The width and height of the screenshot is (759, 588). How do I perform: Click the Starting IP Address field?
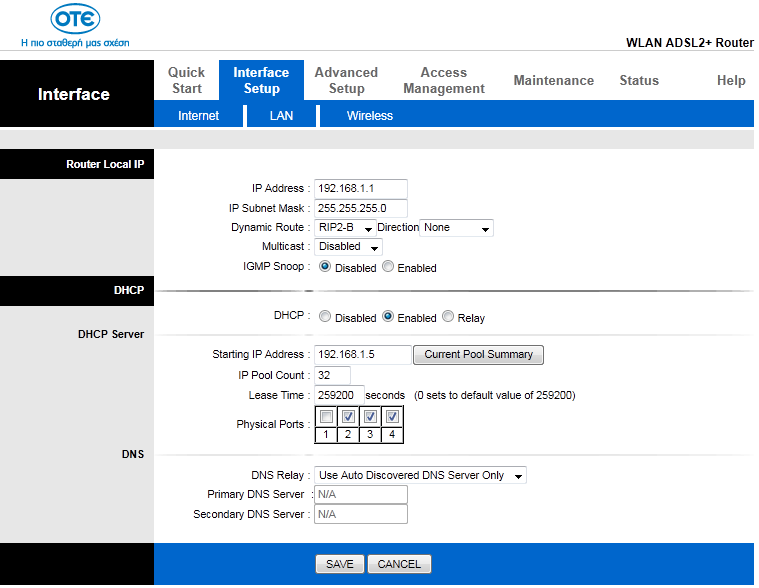coord(362,355)
